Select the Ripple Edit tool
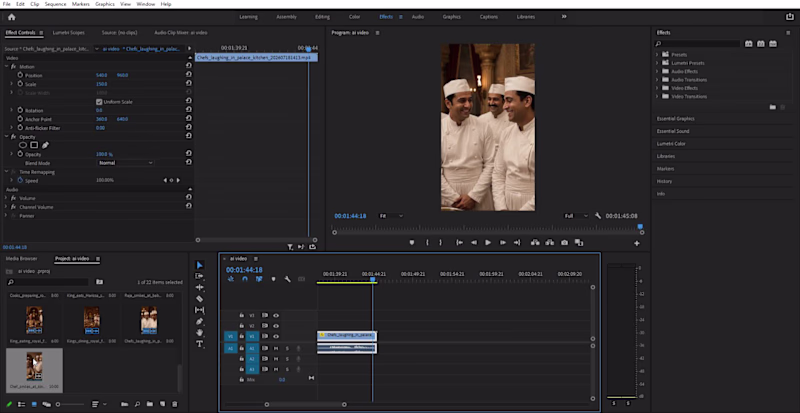The image size is (800, 413). click(x=199, y=287)
